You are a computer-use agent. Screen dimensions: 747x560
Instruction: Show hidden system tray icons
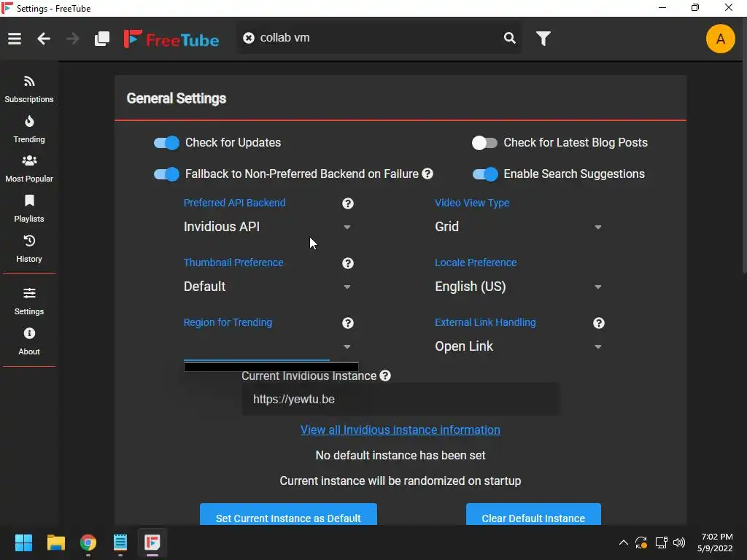[623, 542]
